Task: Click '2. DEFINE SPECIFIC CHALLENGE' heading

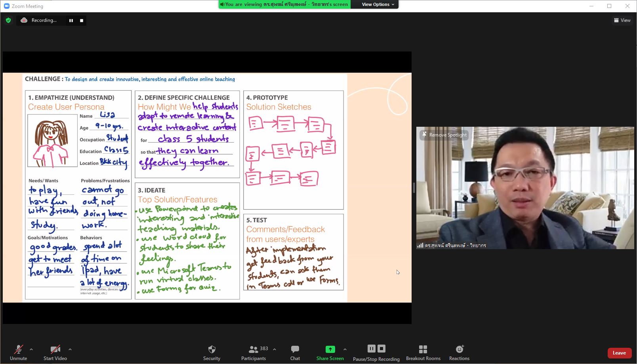Action: (184, 97)
